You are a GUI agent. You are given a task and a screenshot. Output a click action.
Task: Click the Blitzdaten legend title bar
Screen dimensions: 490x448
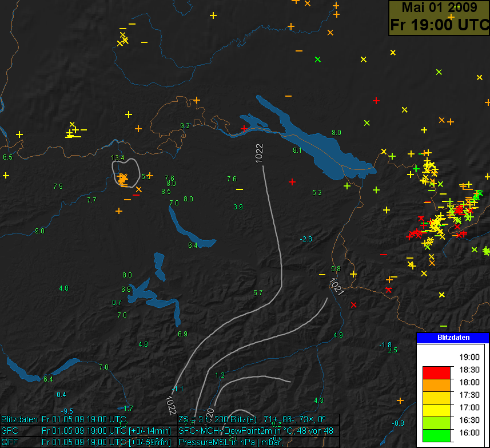tap(452, 338)
